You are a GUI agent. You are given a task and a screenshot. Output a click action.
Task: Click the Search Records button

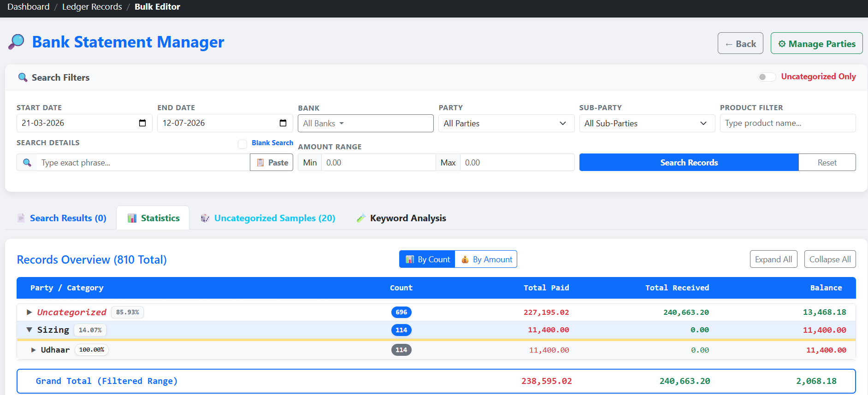pos(689,162)
